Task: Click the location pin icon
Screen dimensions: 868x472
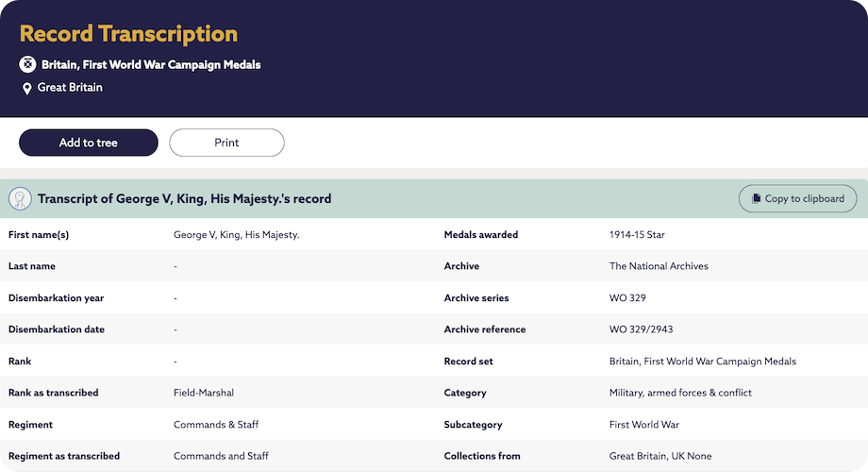Action: click(27, 89)
